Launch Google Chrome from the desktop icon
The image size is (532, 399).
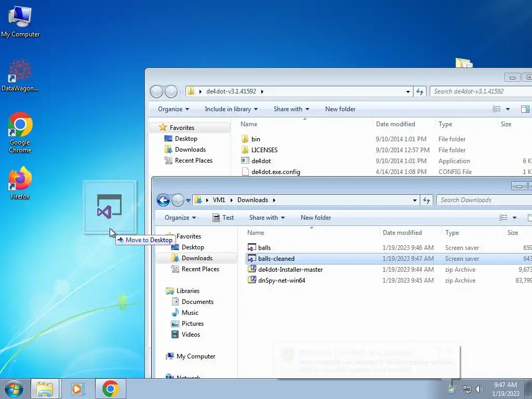point(20,132)
